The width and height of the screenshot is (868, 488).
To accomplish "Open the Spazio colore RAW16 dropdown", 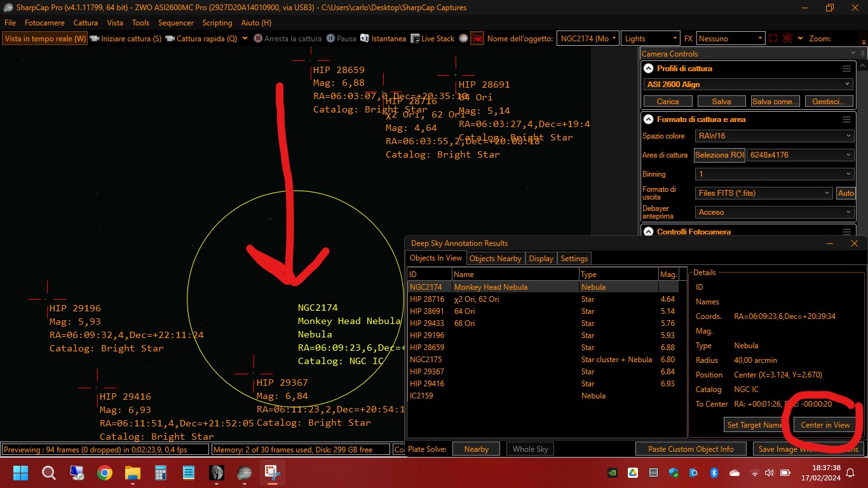I will click(x=774, y=136).
